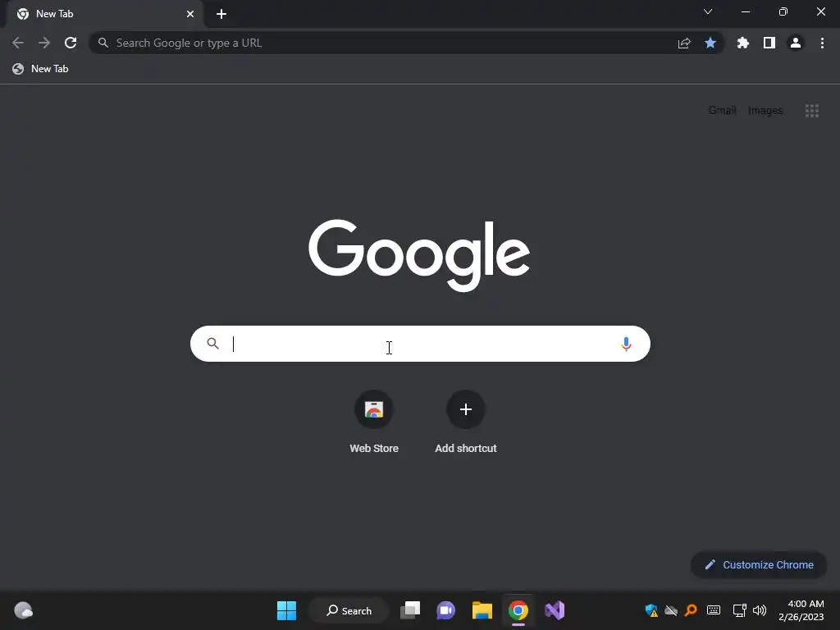Toggle the bookmark star icon
Image resolution: width=840 pixels, height=630 pixels.
coord(710,43)
